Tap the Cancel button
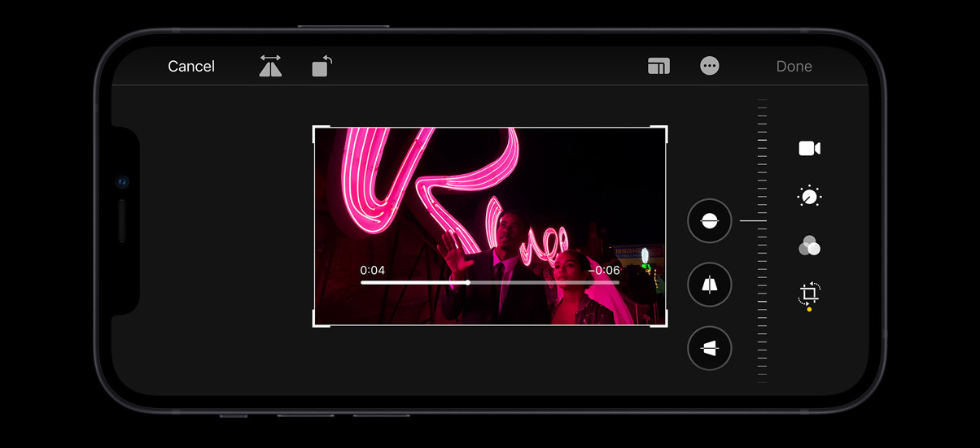This screenshot has height=448, width=980. tap(191, 67)
